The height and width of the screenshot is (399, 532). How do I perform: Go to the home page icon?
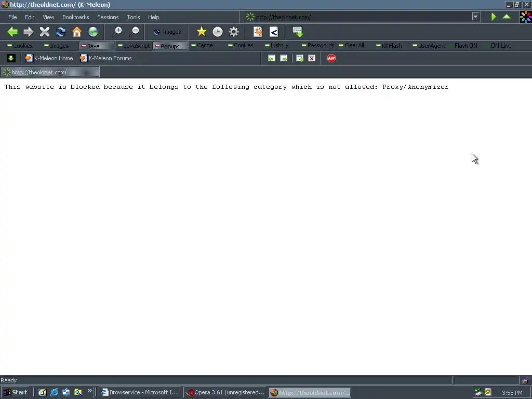pos(77,32)
